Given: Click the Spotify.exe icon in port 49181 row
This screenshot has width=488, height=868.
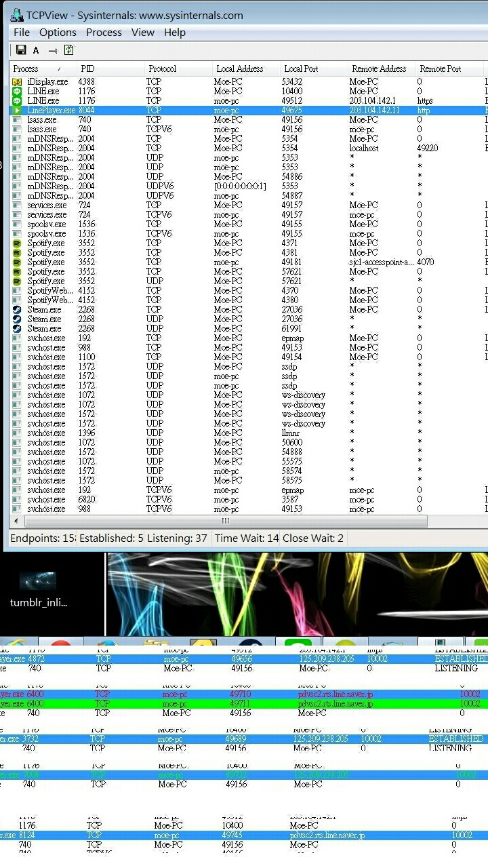Looking at the screenshot, I should [17, 262].
